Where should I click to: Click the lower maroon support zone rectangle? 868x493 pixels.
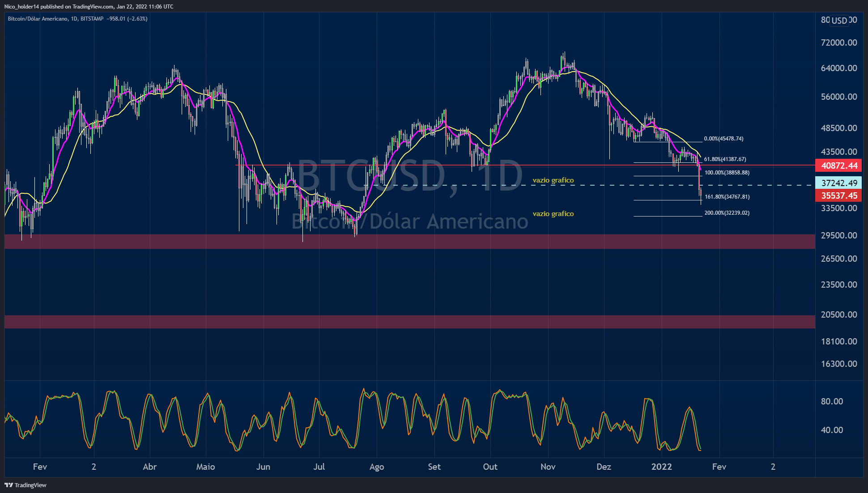coord(410,322)
